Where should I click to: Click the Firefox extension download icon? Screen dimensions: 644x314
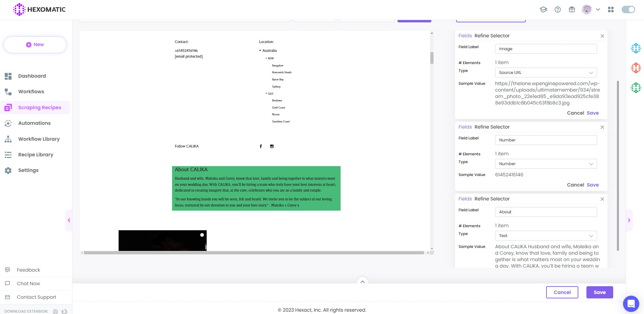click(x=64, y=311)
